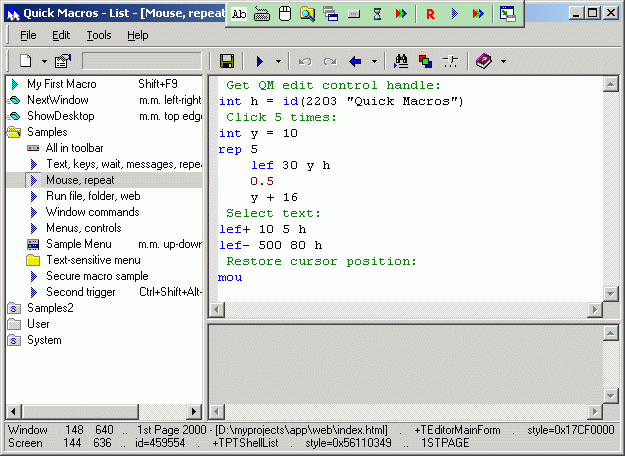
Task: Select the Second trigger macro
Action: (x=81, y=292)
